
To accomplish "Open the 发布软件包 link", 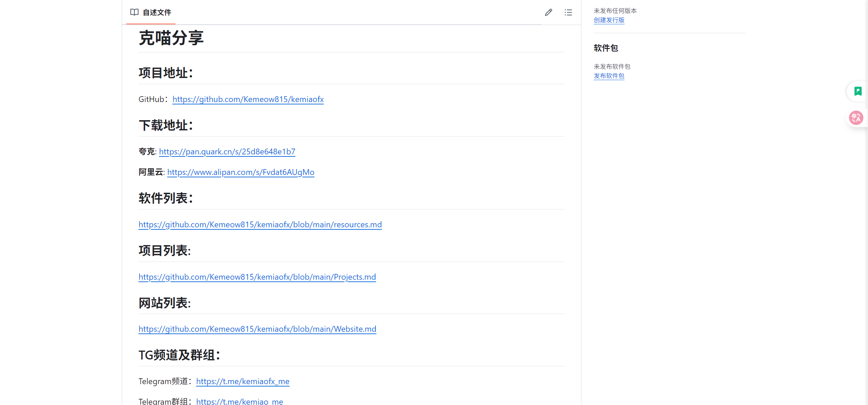I will [x=609, y=76].
